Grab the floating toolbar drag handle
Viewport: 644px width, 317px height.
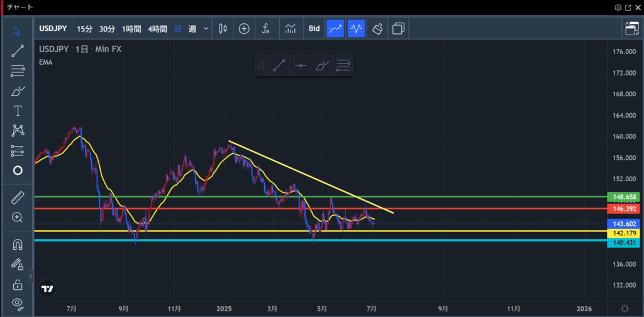coord(261,65)
